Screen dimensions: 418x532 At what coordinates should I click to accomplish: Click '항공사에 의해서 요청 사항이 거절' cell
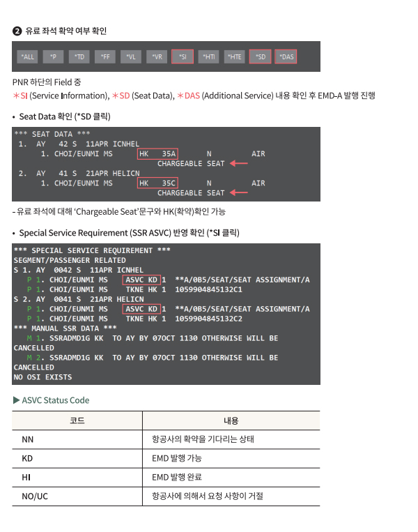pyautogui.click(x=231, y=496)
